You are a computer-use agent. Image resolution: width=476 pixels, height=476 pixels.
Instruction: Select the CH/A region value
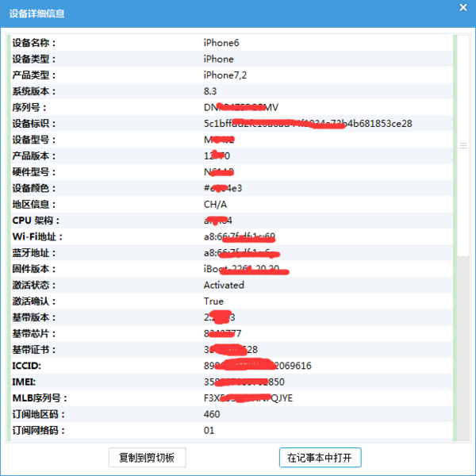coord(215,205)
